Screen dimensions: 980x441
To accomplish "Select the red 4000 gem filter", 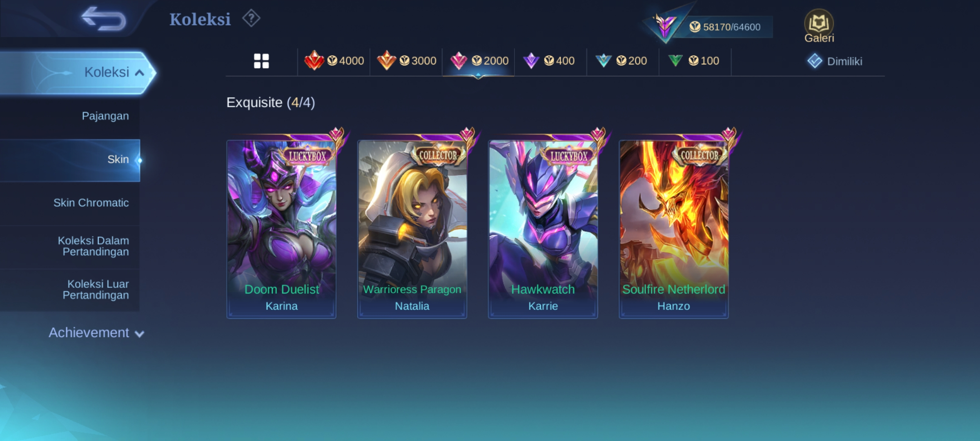I will pos(334,61).
